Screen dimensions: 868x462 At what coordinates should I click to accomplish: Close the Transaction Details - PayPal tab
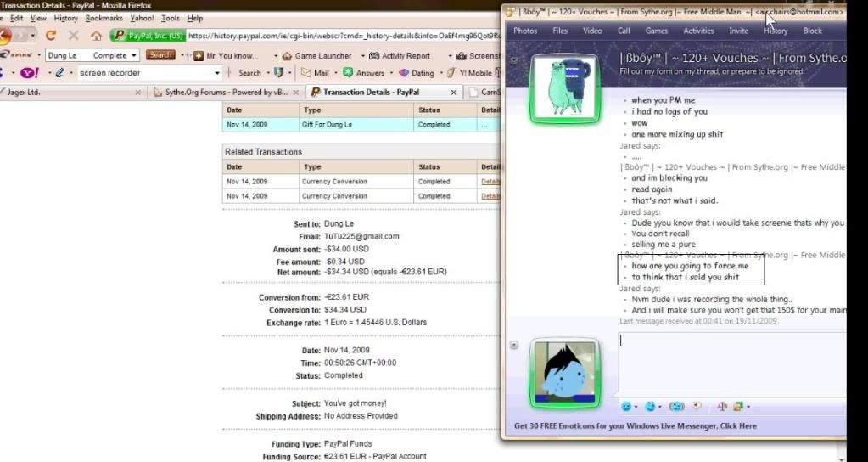click(x=453, y=93)
